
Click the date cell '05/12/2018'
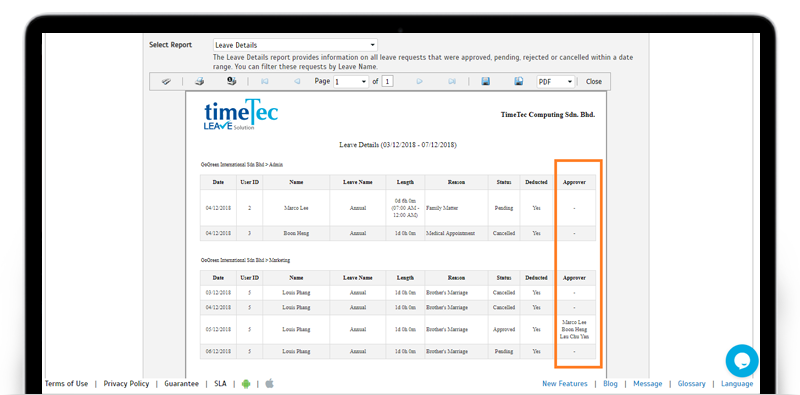pyautogui.click(x=218, y=330)
